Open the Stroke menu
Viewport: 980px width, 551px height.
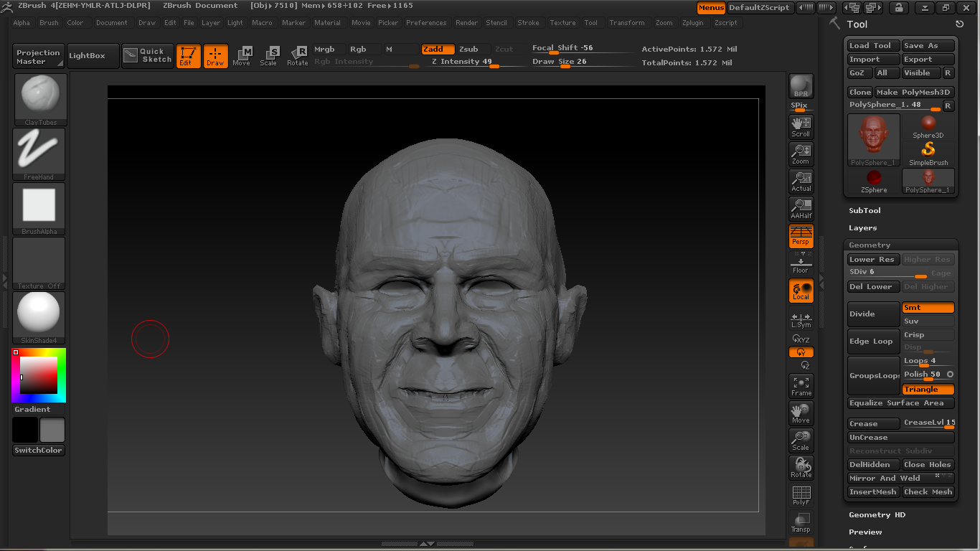point(528,23)
